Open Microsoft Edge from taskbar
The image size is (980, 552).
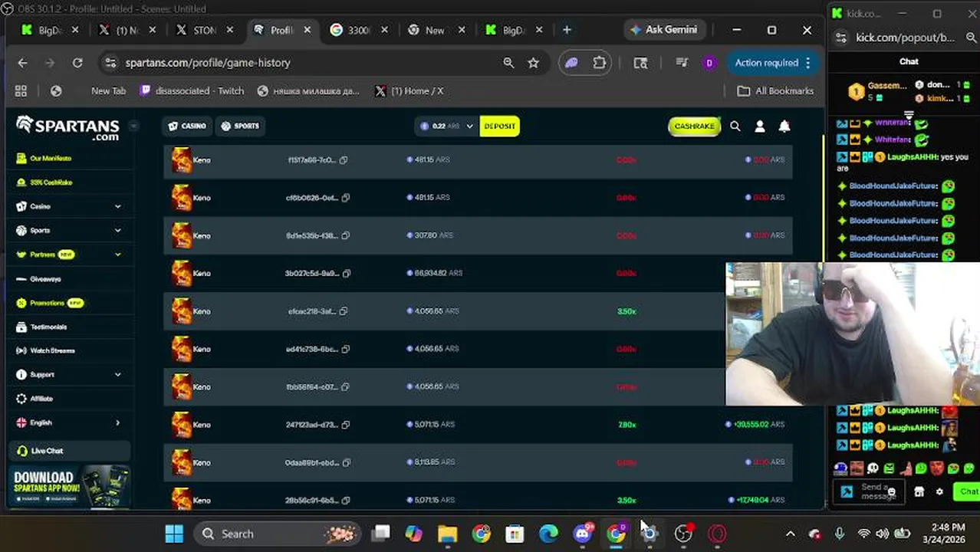548,534
